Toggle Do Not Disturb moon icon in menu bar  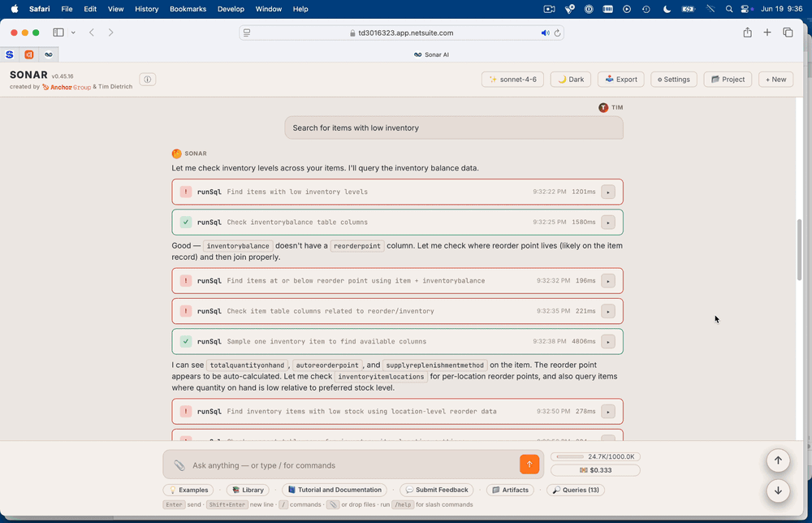point(667,9)
